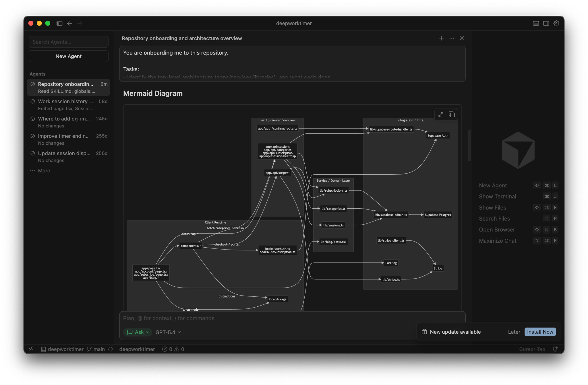Click the Search Agents field
588x385 pixels.
[x=69, y=42]
